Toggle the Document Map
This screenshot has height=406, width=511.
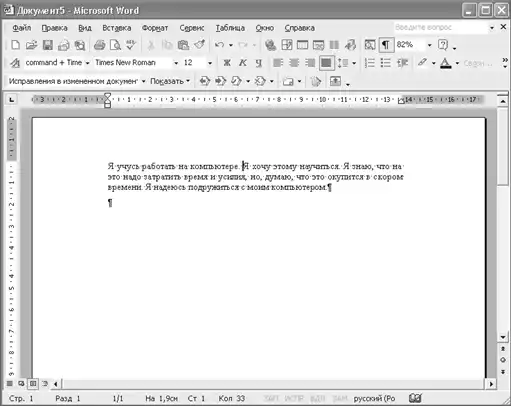(370, 45)
